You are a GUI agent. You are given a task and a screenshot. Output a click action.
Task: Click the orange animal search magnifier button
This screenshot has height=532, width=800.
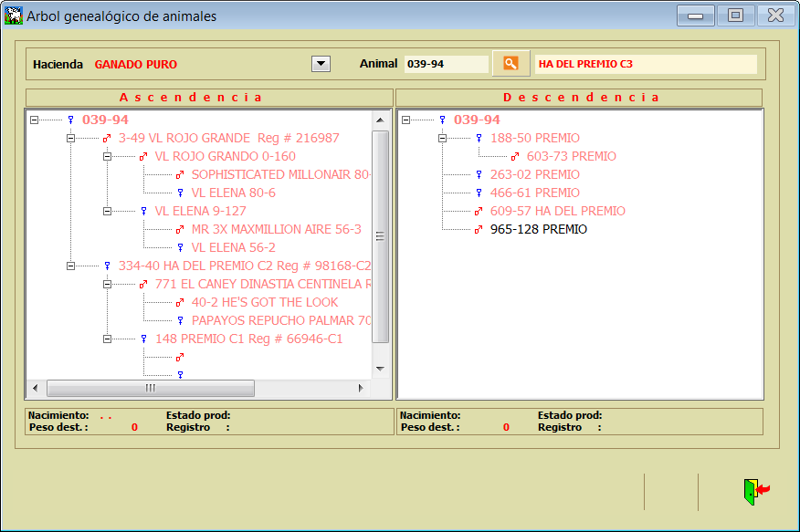point(511,63)
